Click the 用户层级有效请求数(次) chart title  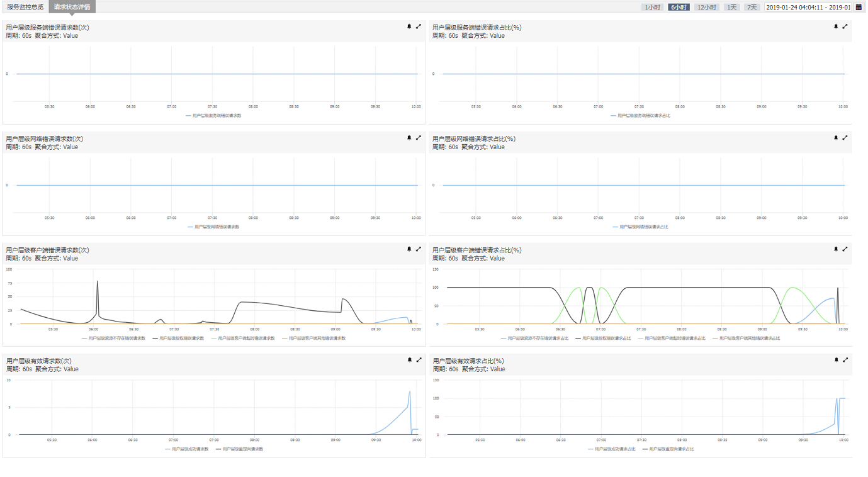(39, 361)
